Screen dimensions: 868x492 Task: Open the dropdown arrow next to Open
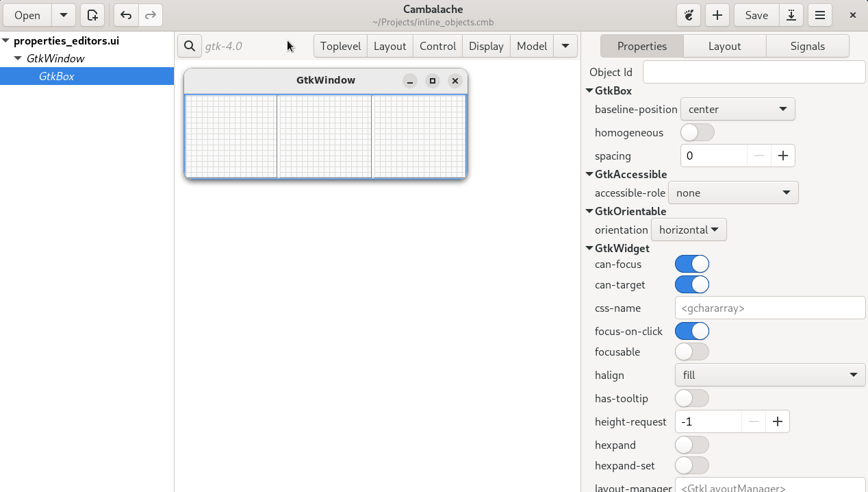(x=64, y=15)
